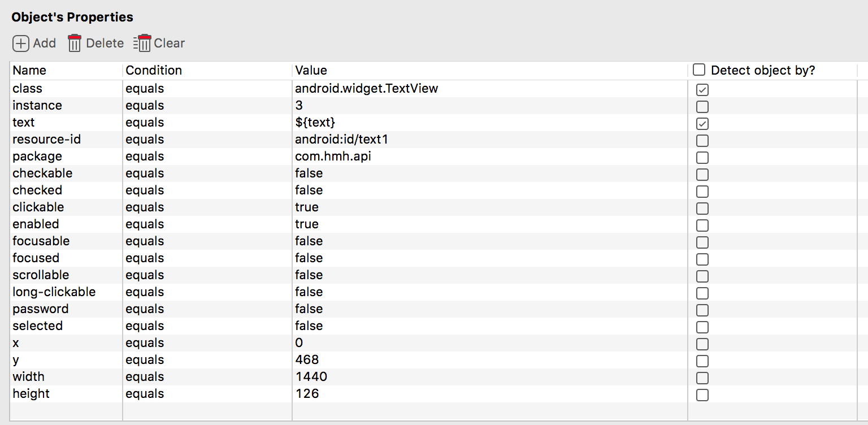The height and width of the screenshot is (425, 868).
Task: Select the ${text} value cell
Action: (x=315, y=123)
